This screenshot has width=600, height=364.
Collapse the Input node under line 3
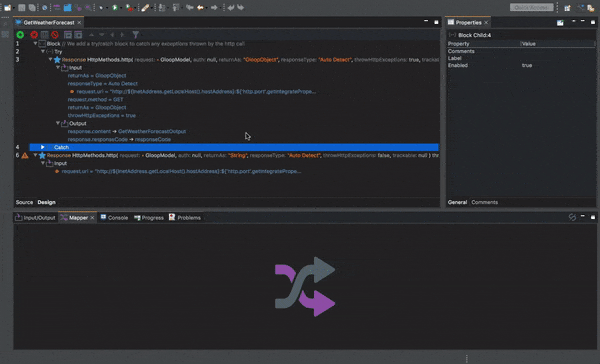58,67
